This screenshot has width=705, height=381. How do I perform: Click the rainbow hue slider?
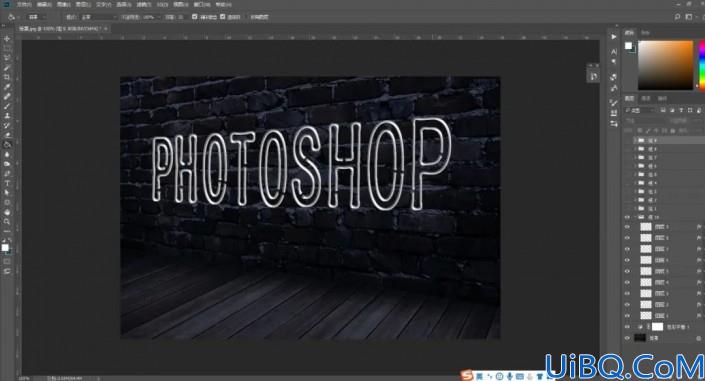pyautogui.click(x=701, y=65)
